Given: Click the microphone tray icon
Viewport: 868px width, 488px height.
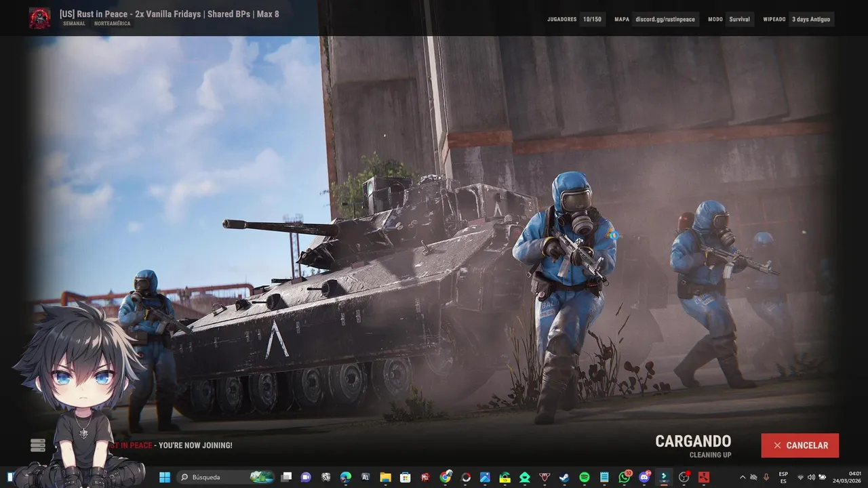Looking at the screenshot, I should click(766, 477).
